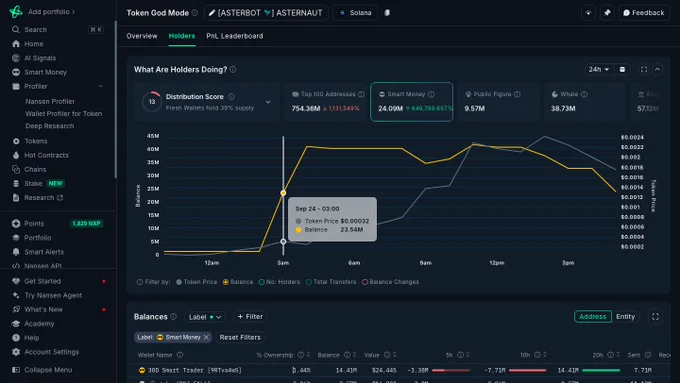Sort by Value column
This screenshot has height=383, width=680.
[395, 355]
